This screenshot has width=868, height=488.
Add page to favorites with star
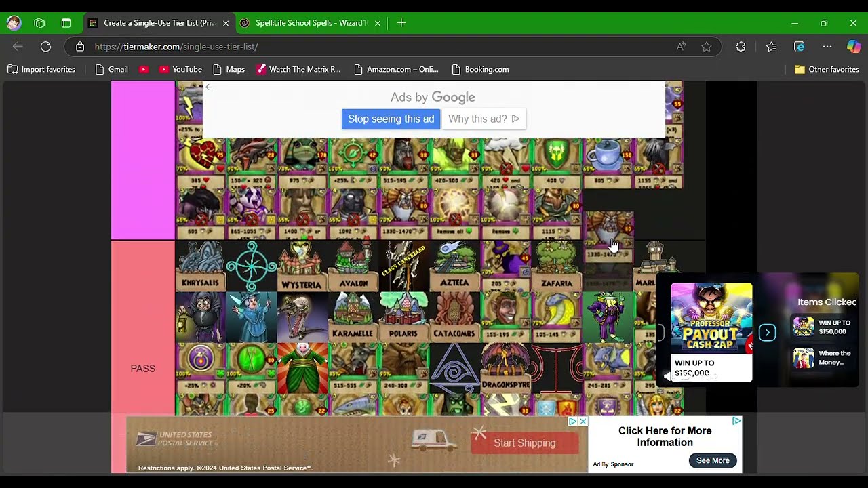pyautogui.click(x=707, y=47)
